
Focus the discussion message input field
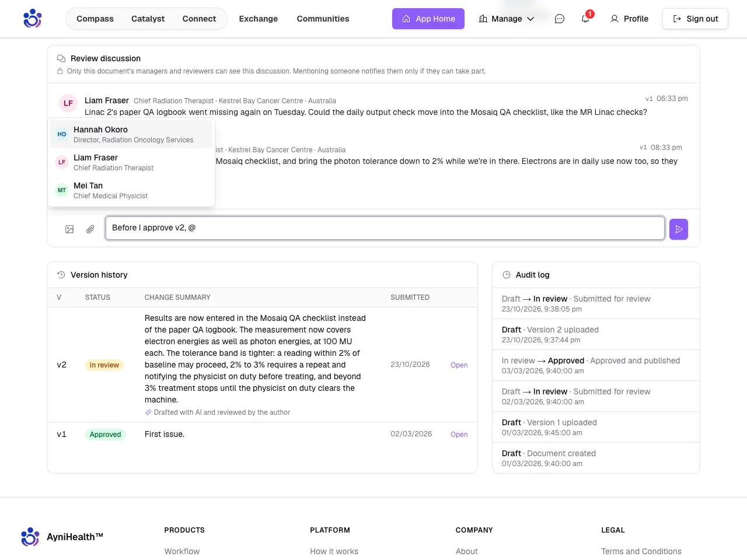click(x=385, y=228)
